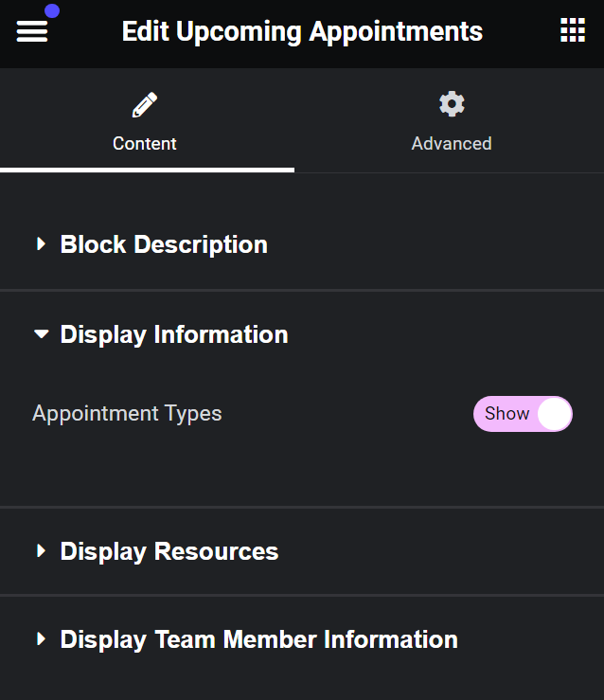604x700 pixels.
Task: Expand the Display Resources section
Action: pyautogui.click(x=302, y=551)
